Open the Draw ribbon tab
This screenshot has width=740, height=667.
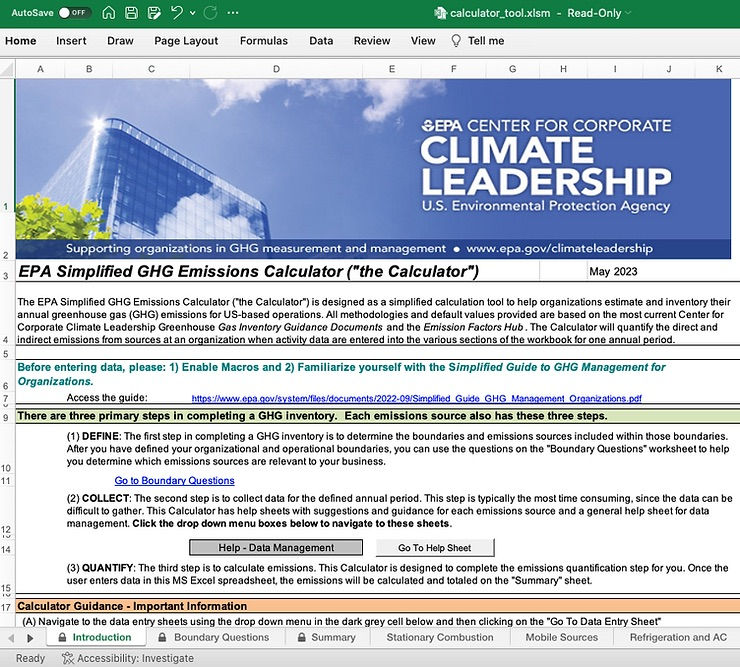[x=120, y=41]
